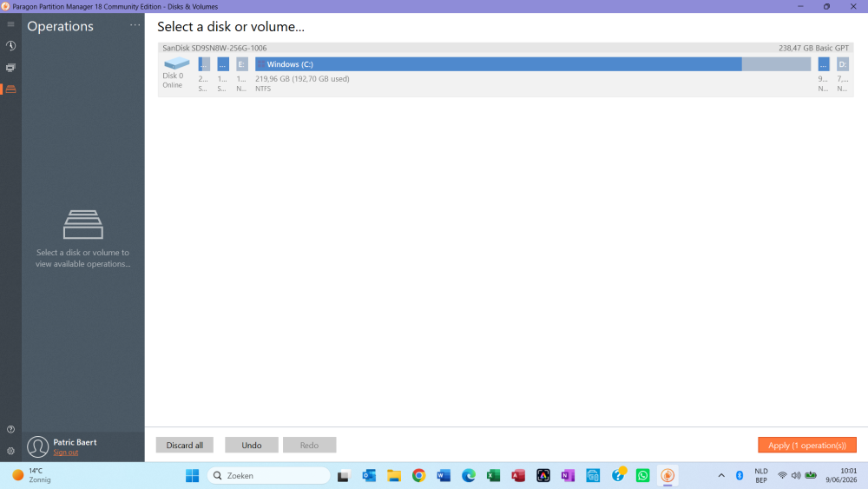Image resolution: width=868 pixels, height=489 pixels.
Task: Click the 219,96 GB (192,70 GB used) text
Action: tap(302, 79)
